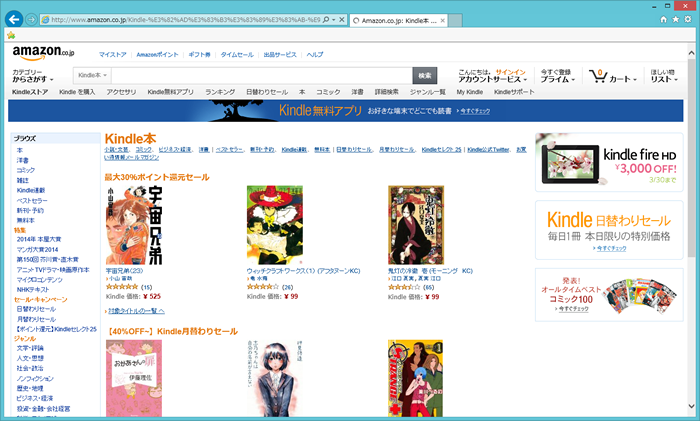Click the page scrollbar down arrow
Viewport: 700px width, 421px height.
[x=692, y=406]
